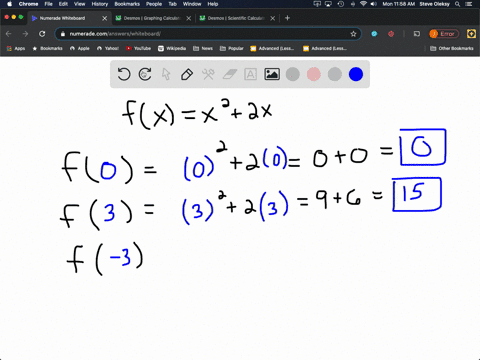Pick the gray swatch beside blue
The image size is (480, 360).
pos(335,74)
